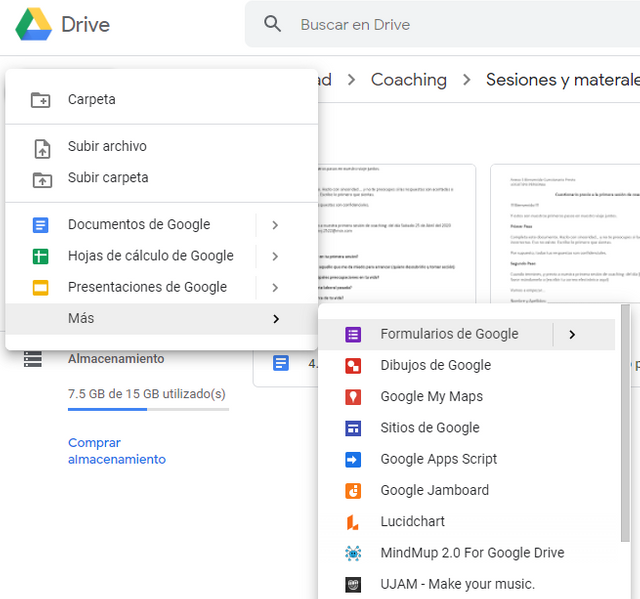The height and width of the screenshot is (599, 640).
Task: Expand Documentos de Google submenu arrow
Action: coord(275,225)
